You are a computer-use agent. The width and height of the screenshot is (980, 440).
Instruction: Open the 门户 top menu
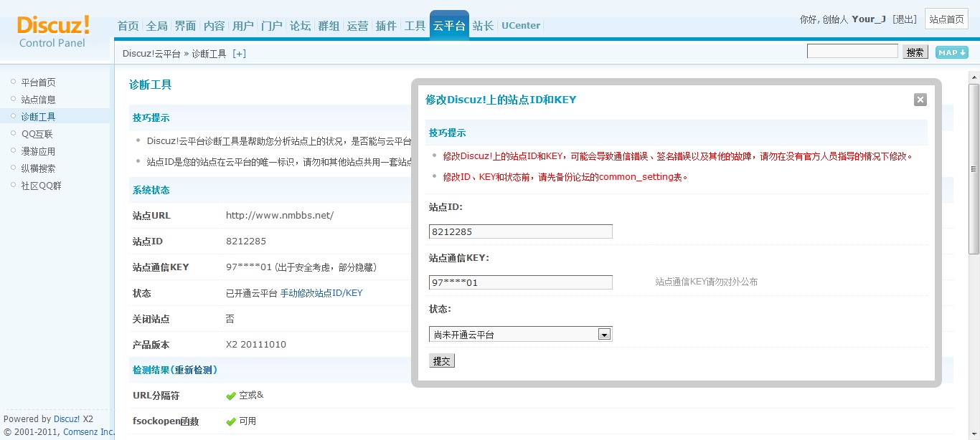(x=271, y=26)
